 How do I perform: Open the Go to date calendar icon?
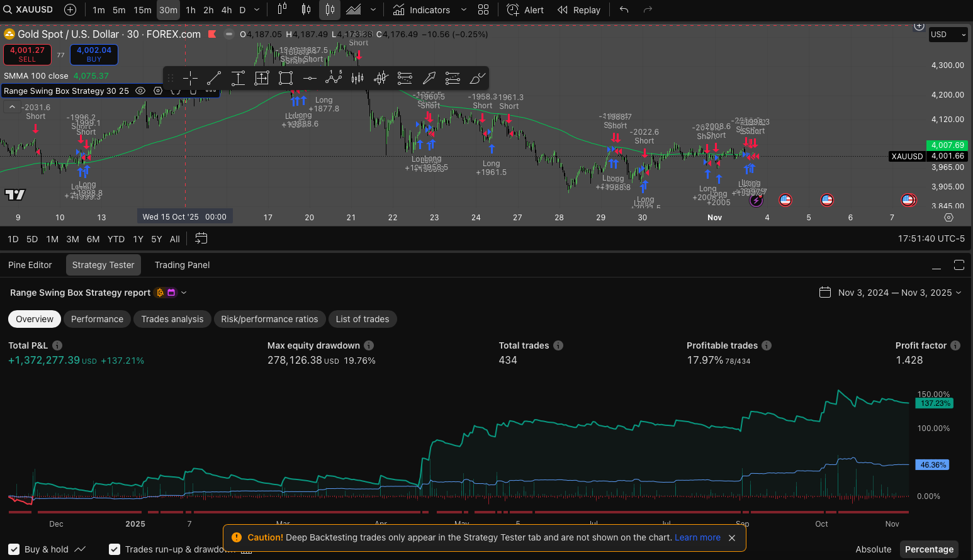201,239
